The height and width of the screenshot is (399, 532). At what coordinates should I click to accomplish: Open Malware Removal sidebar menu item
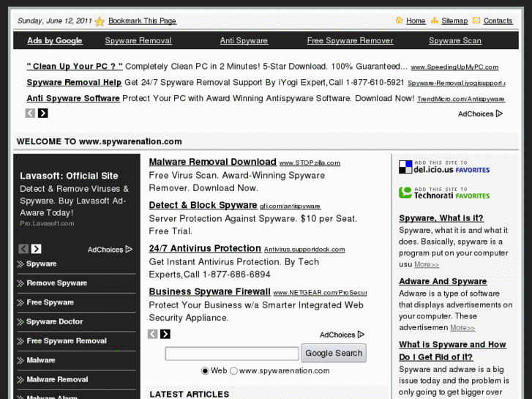pyautogui.click(x=57, y=379)
